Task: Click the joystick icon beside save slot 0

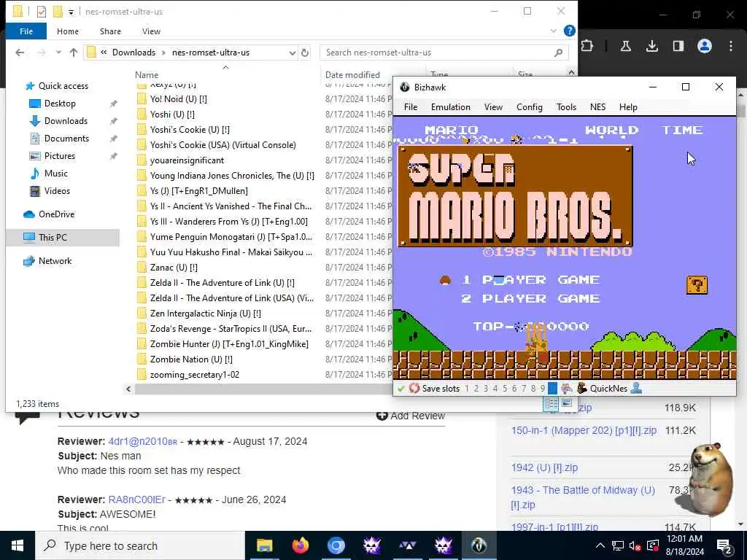Action: 566,389
